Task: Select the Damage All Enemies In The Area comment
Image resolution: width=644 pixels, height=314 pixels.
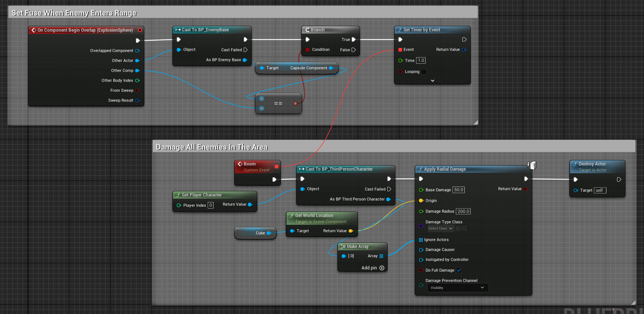Action: (212, 147)
